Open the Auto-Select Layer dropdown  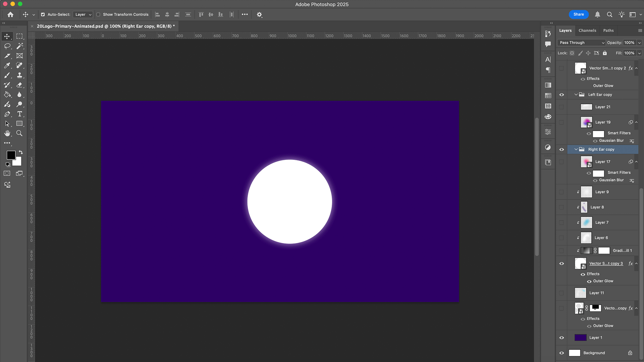(83, 14)
